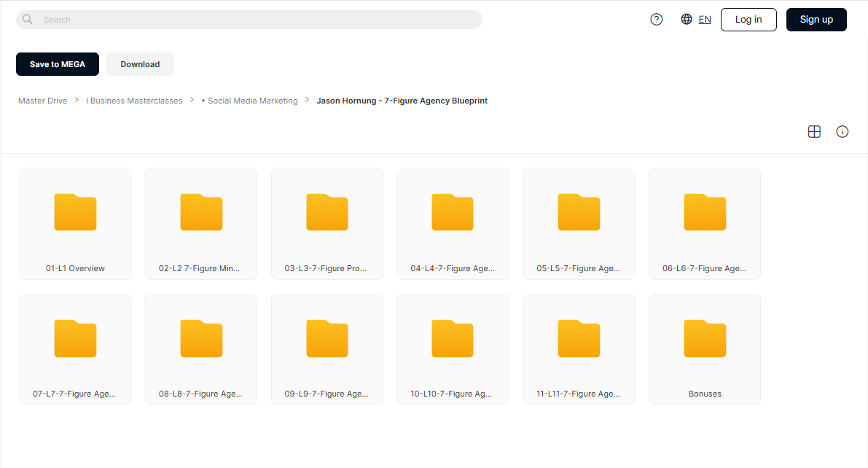Click the Log in button
The width and height of the screenshot is (868, 468).
pos(748,20)
